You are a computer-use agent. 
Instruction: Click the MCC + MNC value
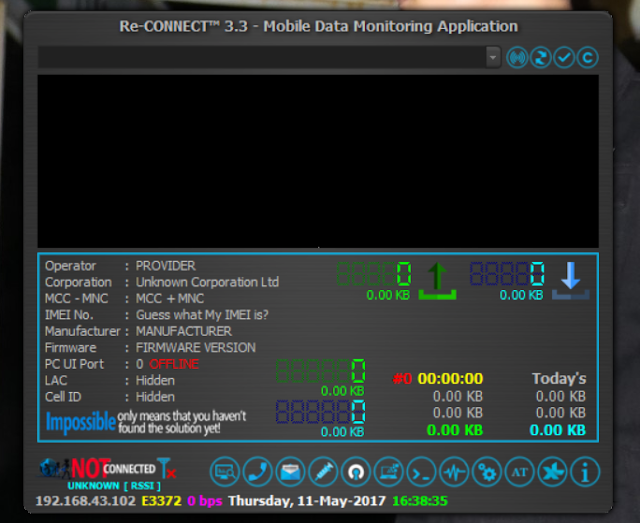pos(170,298)
